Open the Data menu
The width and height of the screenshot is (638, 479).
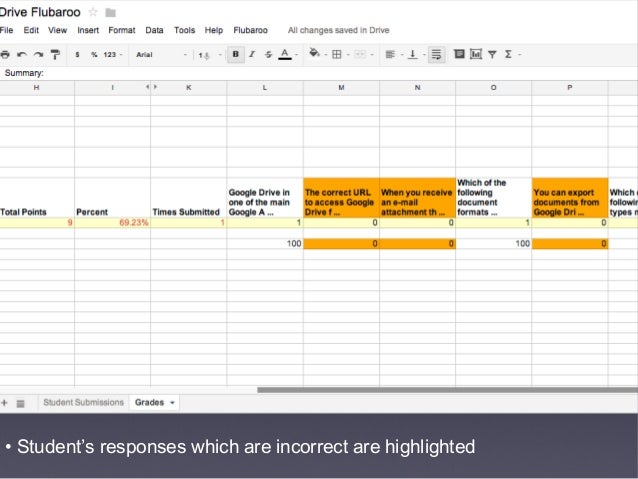click(x=154, y=30)
